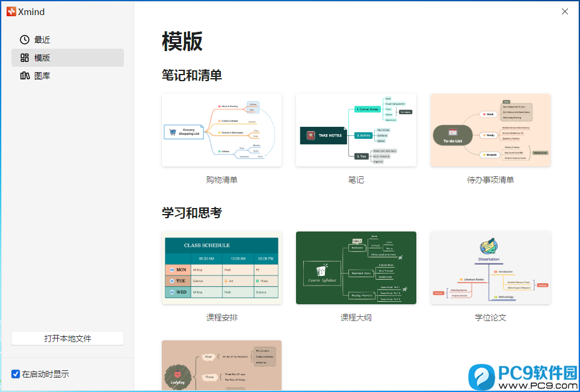Click the books icon beside 图库

click(25, 76)
